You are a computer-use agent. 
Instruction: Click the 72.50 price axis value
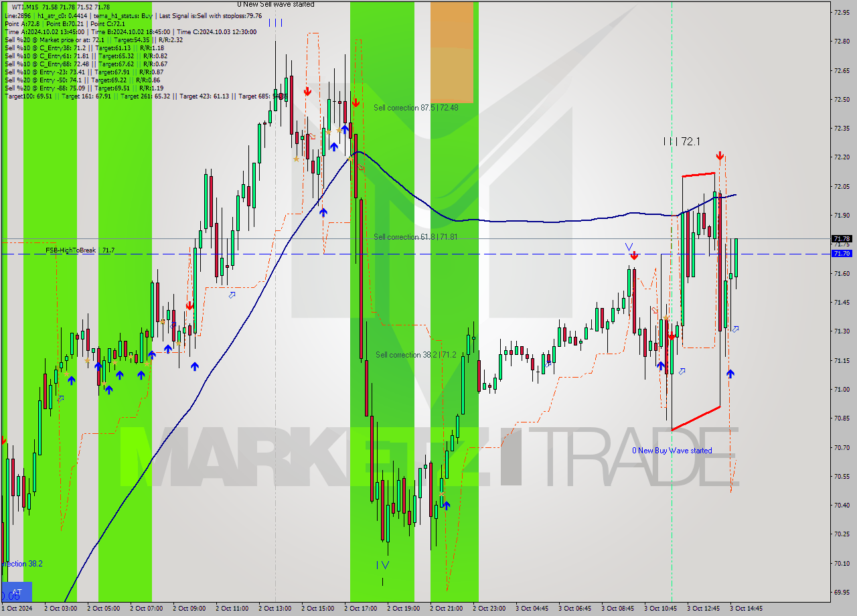[x=842, y=99]
